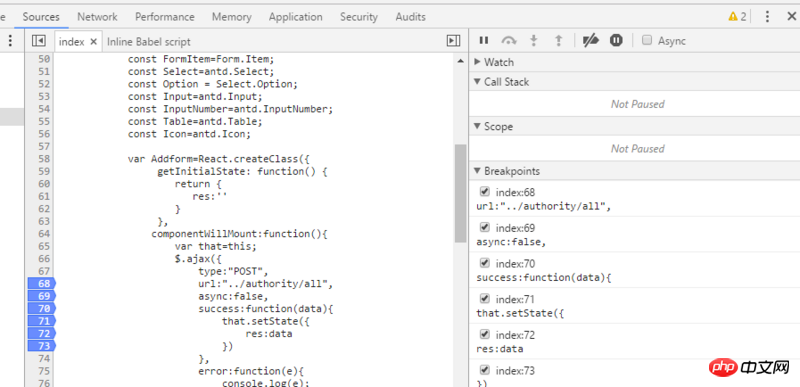Screen dimensions: 800x387
Task: Open the DevTools three-dot menu
Action: coord(767,17)
